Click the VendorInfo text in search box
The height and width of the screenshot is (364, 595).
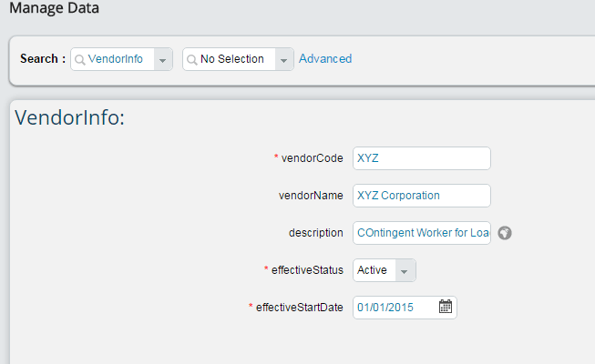(116, 59)
